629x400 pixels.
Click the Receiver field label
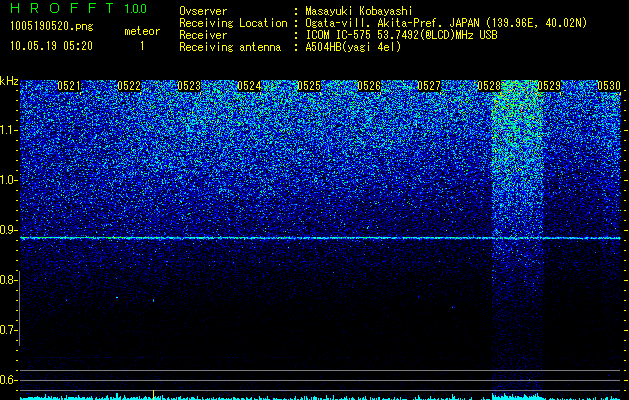click(203, 35)
